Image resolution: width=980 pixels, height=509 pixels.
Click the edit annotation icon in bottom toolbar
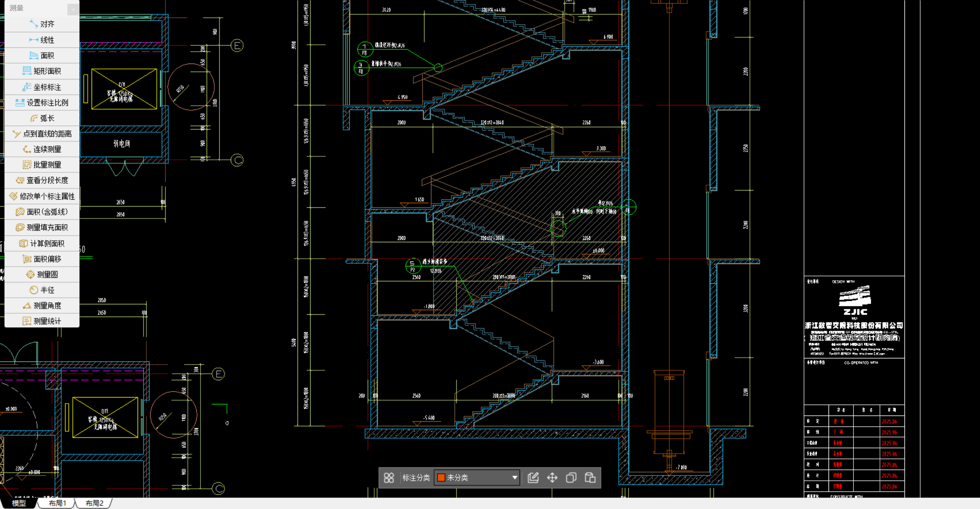click(533, 478)
